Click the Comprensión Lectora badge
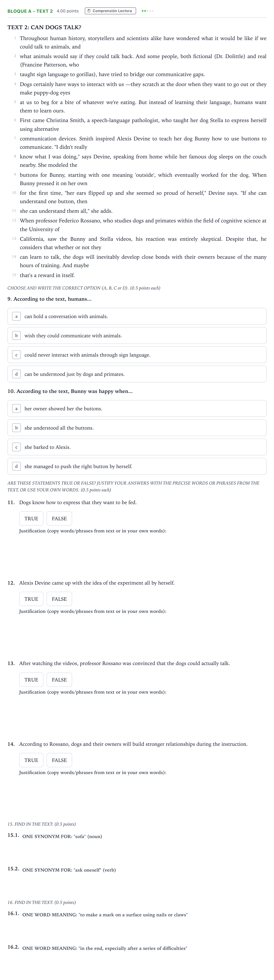Screen dimensions: 274x980 pyautogui.click(x=110, y=11)
